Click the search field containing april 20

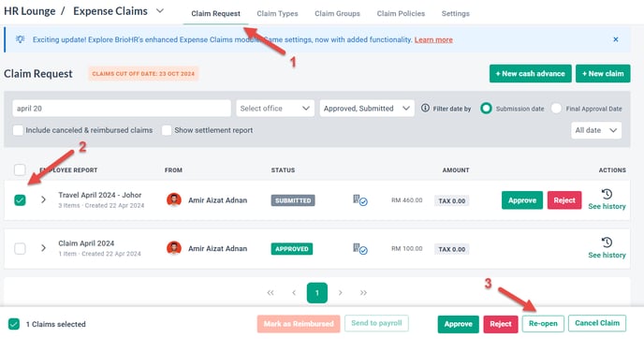click(122, 109)
